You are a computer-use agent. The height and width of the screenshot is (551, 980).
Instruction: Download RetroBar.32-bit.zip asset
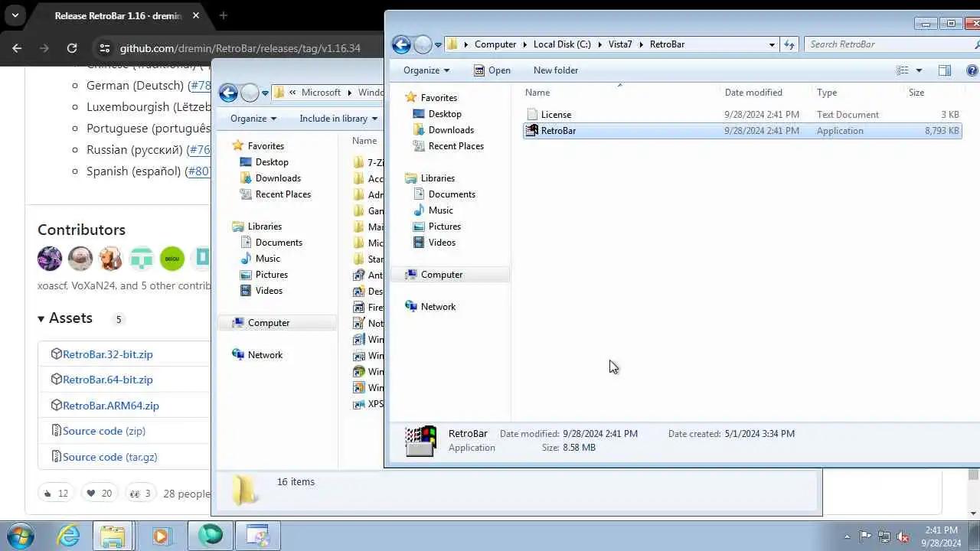tap(108, 354)
